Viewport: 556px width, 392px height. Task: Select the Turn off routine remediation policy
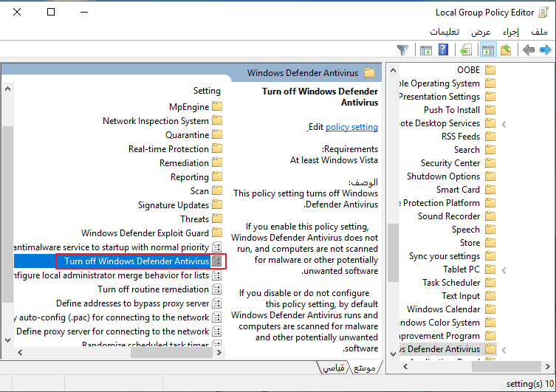[153, 289]
